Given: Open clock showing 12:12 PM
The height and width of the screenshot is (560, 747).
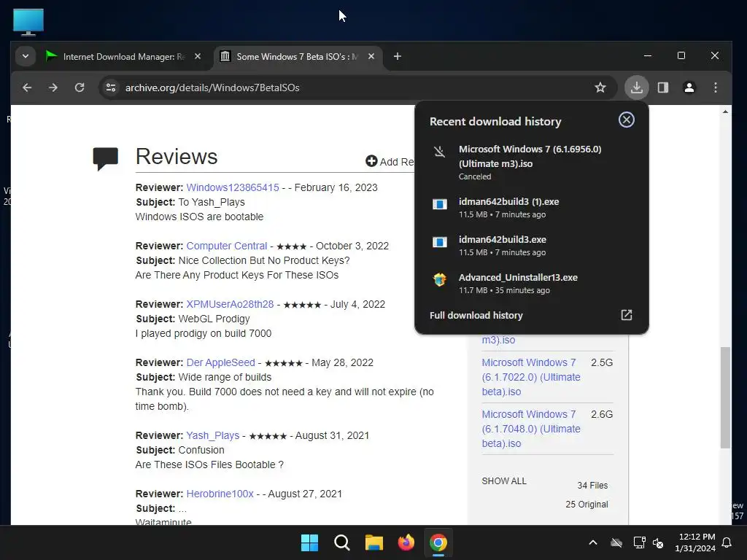Looking at the screenshot, I should point(697,542).
